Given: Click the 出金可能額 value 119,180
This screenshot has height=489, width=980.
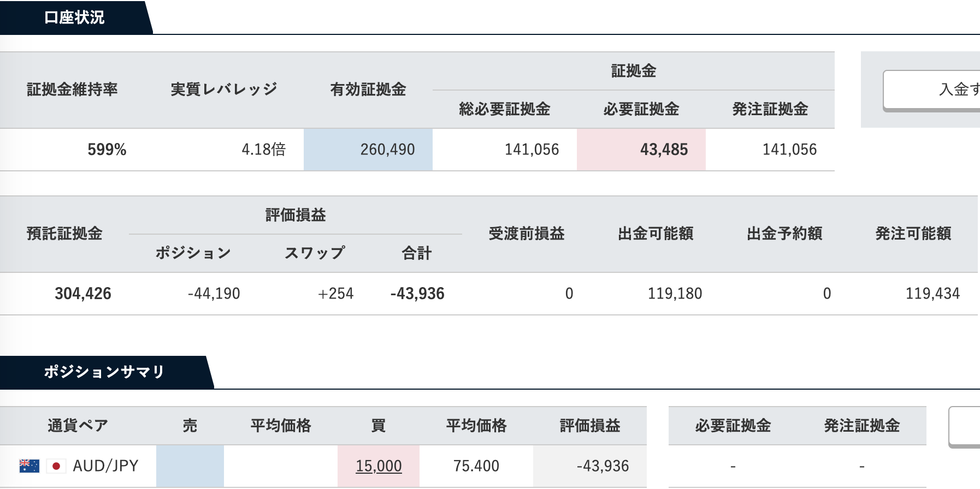Looking at the screenshot, I should point(675,294).
